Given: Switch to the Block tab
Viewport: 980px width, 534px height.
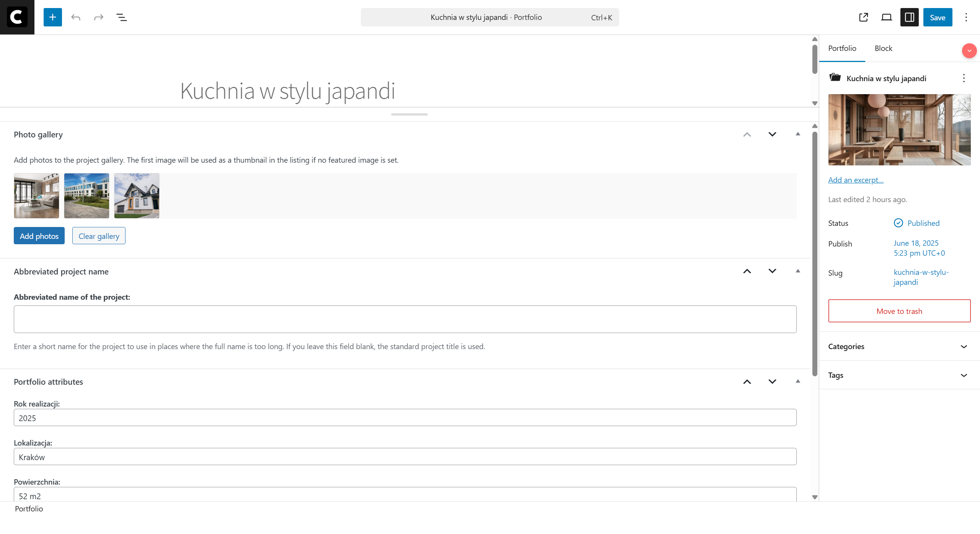Looking at the screenshot, I should [883, 48].
